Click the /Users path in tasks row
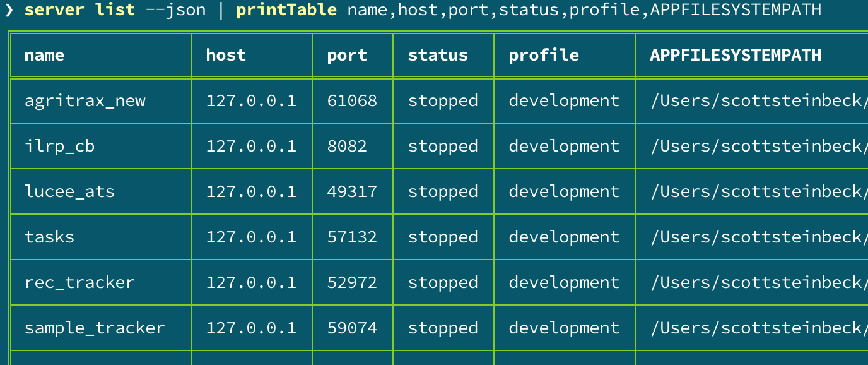This screenshot has width=868, height=365. [x=759, y=237]
